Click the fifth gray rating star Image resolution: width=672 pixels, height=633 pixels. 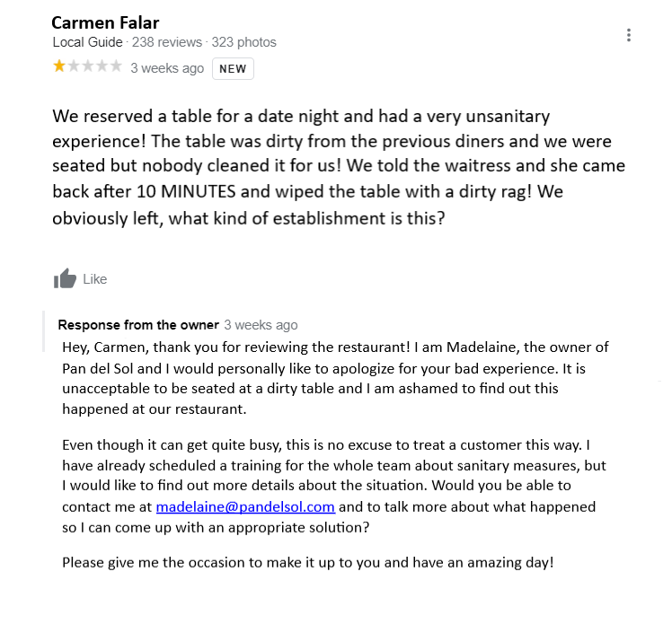[x=116, y=66]
